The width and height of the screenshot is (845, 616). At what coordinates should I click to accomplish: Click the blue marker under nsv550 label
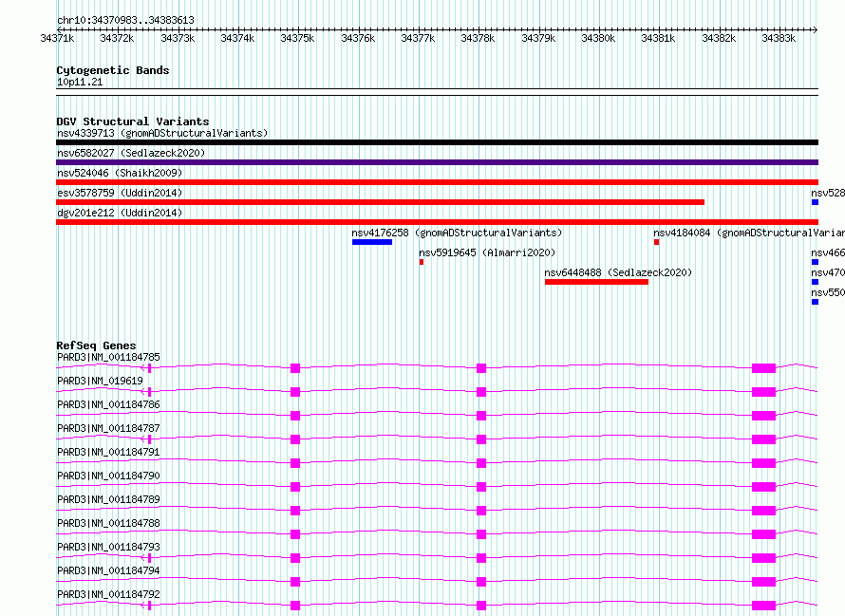(815, 302)
